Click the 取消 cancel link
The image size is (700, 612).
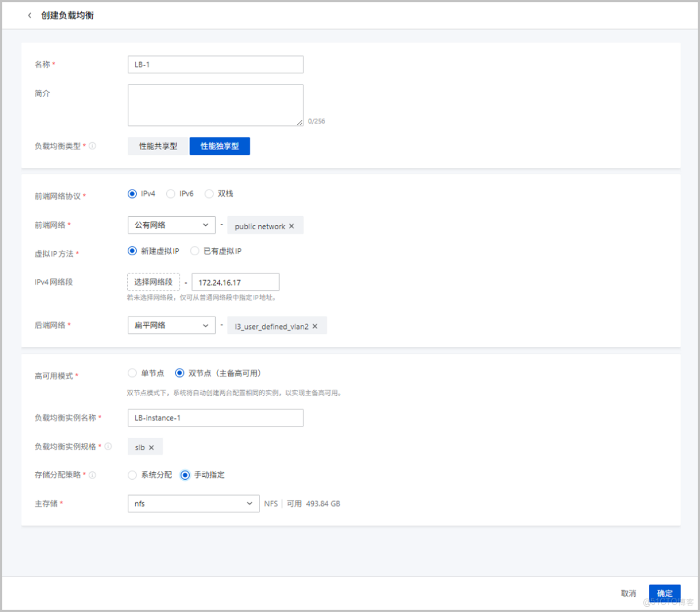tap(628, 593)
